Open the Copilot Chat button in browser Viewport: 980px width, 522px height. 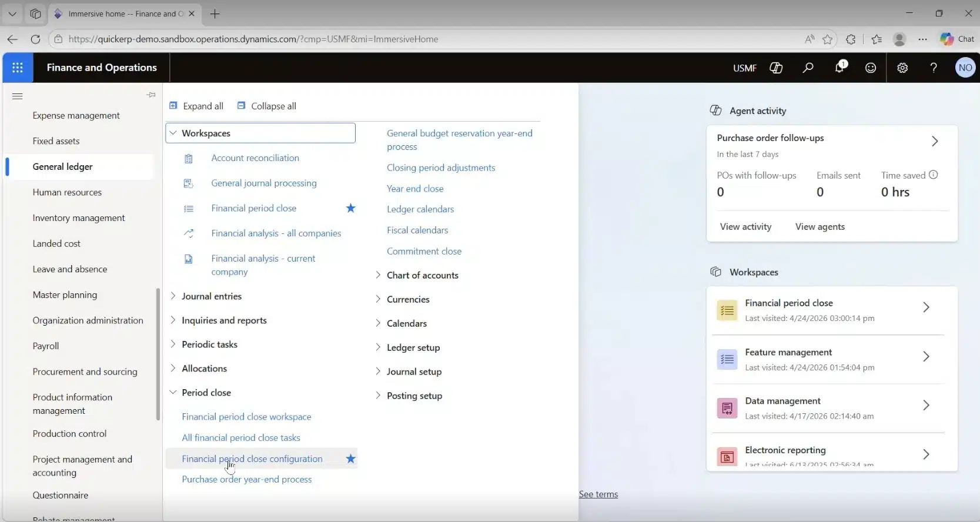(x=957, y=39)
